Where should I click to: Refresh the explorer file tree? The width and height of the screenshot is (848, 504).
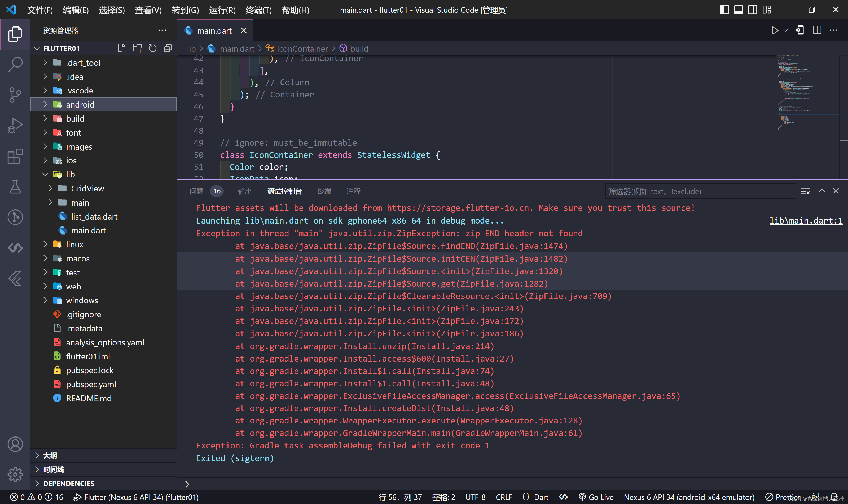153,48
